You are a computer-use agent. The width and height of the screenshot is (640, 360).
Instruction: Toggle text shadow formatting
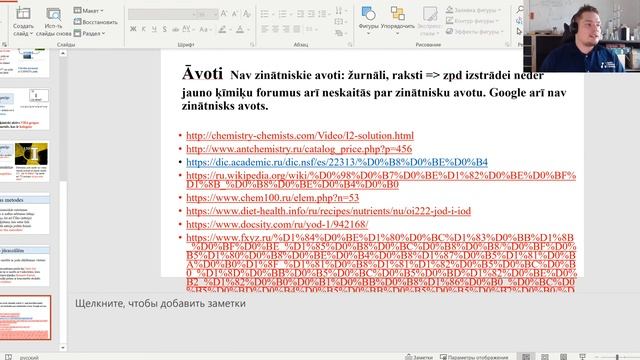click(x=176, y=29)
